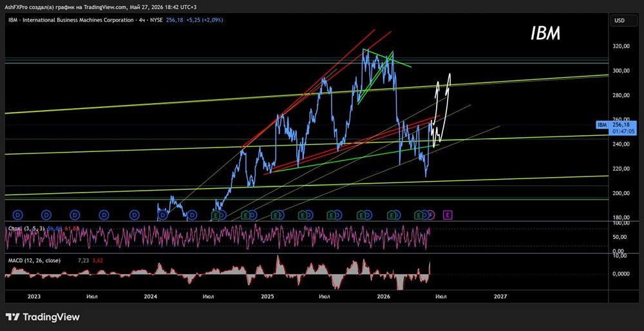Click the last green earnings E marker
Image resolution: width=644 pixels, height=331 pixels.
click(419, 214)
